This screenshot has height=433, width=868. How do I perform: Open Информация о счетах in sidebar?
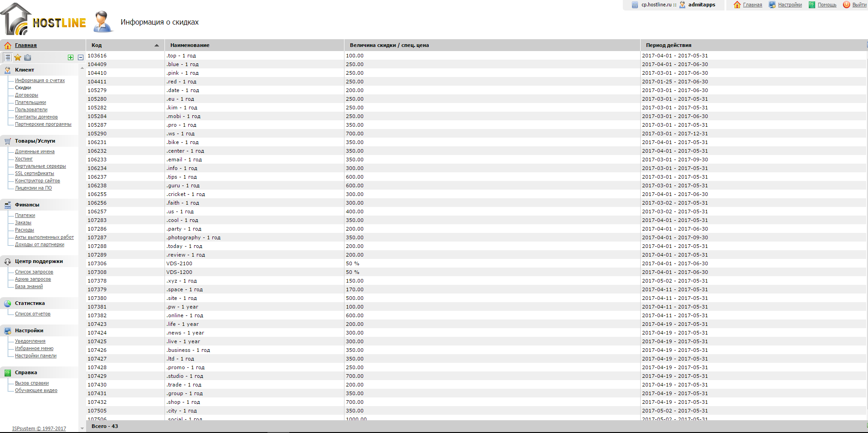coord(40,80)
